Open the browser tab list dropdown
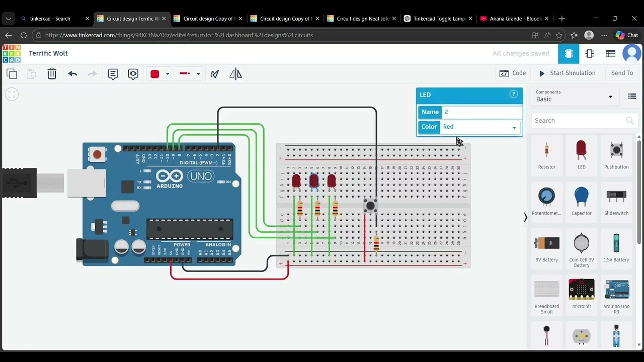Screen dimensions: 644x362 pyautogui.click(x=9, y=19)
